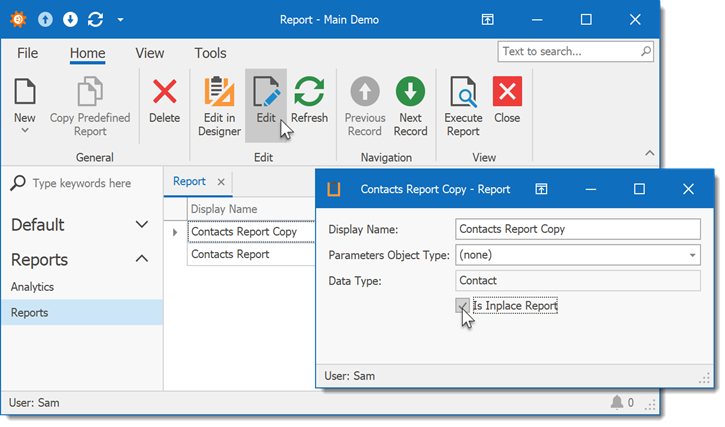Click the Display Name column header

coord(251,209)
